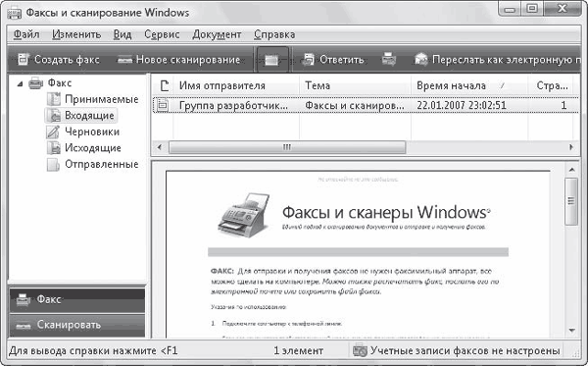Open the Справка menu
This screenshot has height=366, width=588.
pos(274,34)
